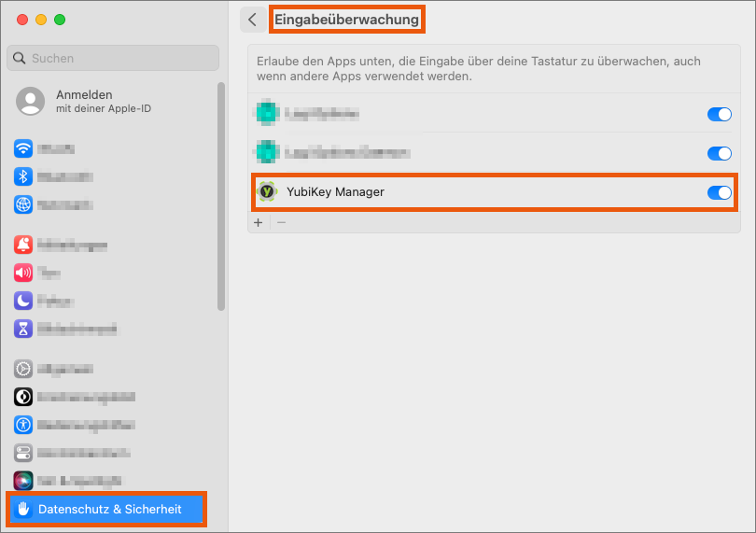Select the Bluetooth icon in the sidebar
This screenshot has width=756, height=533.
click(x=23, y=176)
